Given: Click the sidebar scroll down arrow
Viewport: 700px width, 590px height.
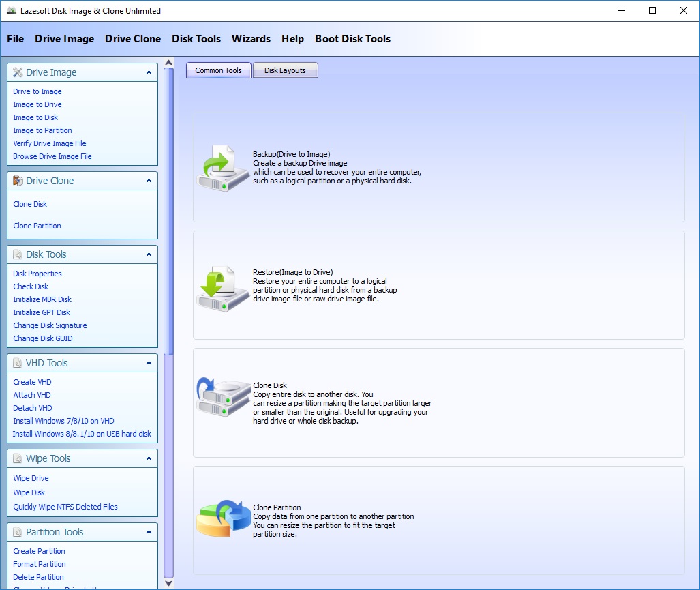Looking at the screenshot, I should coord(168,583).
